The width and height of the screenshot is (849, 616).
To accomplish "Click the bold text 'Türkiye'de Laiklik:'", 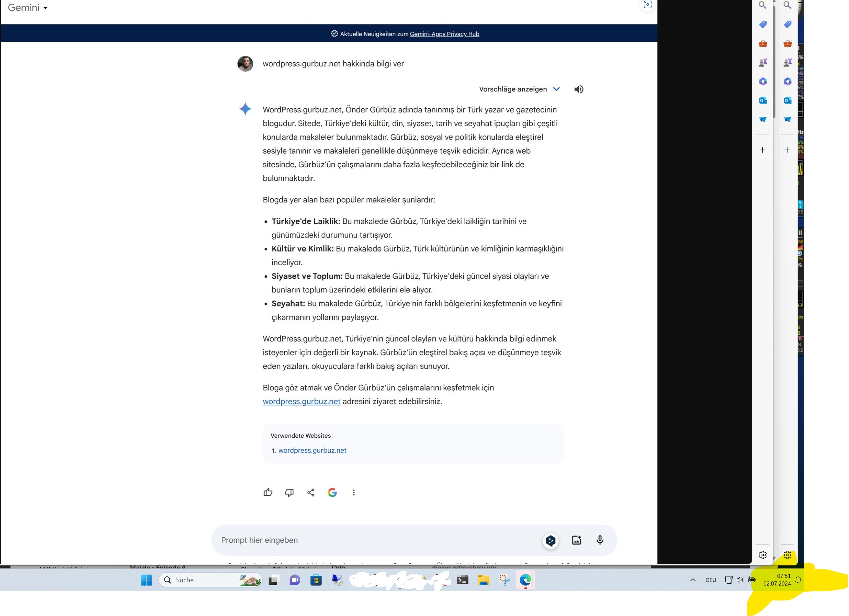I will pyautogui.click(x=306, y=221).
